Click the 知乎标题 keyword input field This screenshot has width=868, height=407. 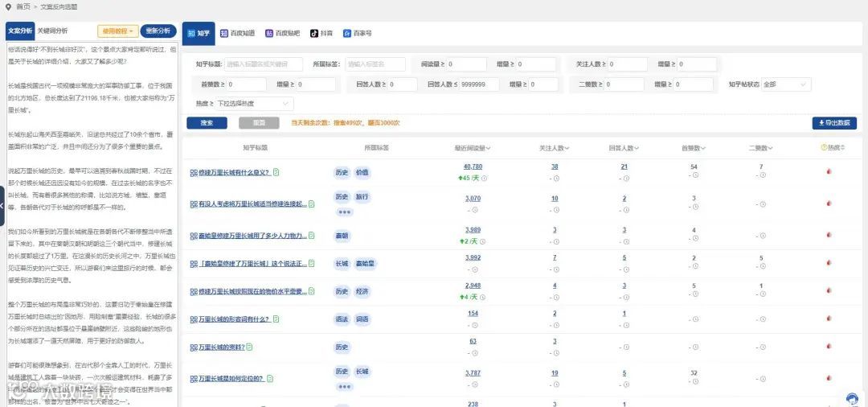tap(264, 64)
